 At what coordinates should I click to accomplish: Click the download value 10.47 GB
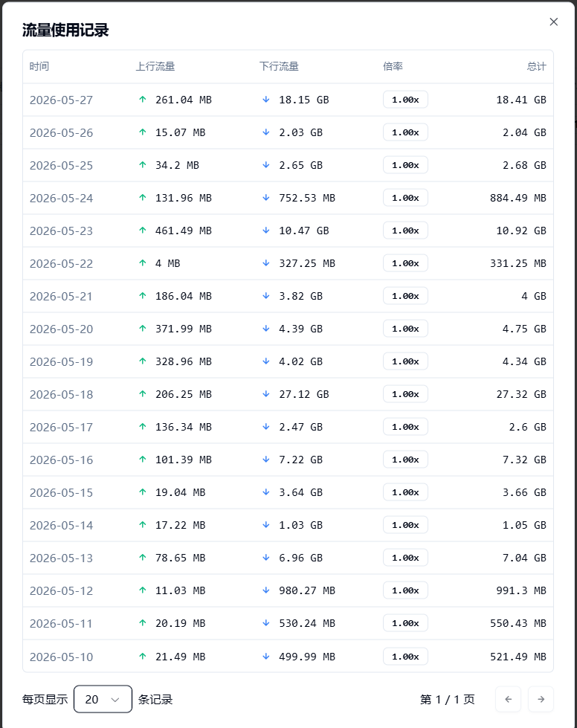[303, 231]
